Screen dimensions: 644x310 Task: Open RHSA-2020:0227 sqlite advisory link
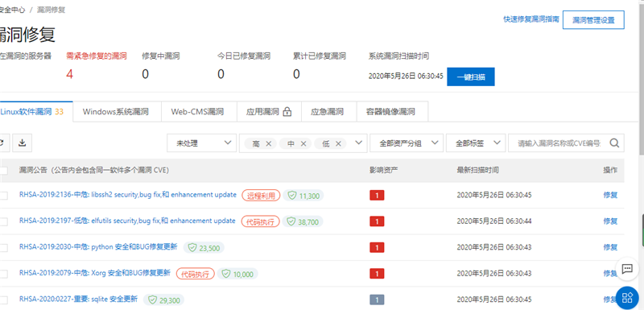pos(78,299)
